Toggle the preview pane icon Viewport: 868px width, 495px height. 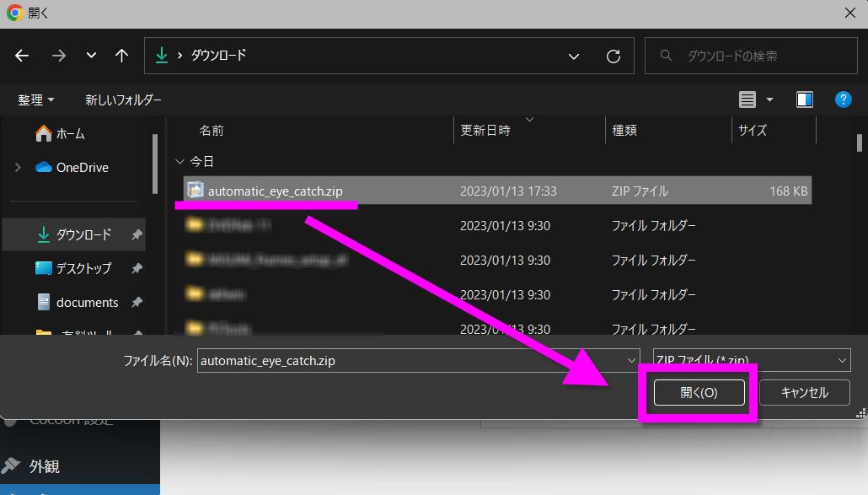click(x=804, y=100)
